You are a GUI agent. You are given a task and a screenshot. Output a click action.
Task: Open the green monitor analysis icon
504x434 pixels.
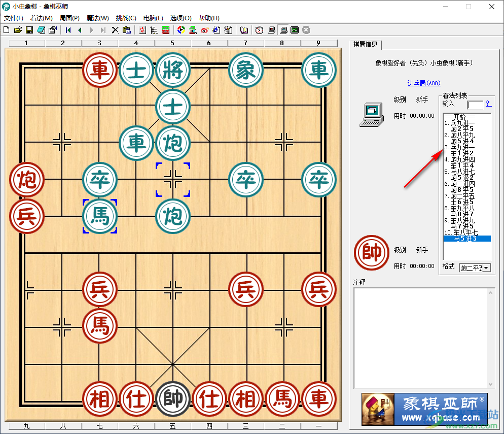click(x=295, y=30)
